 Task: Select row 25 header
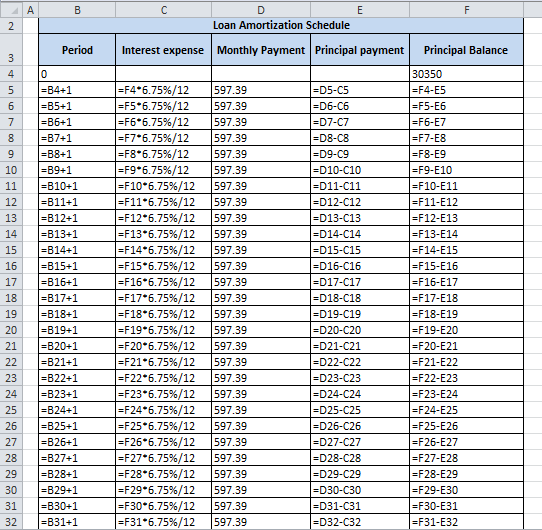pyautogui.click(x=11, y=410)
